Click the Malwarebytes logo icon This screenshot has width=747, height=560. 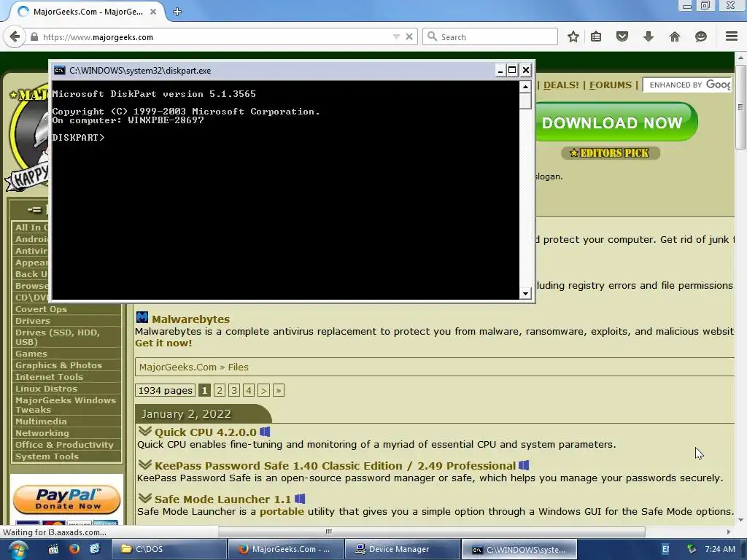tap(142, 318)
